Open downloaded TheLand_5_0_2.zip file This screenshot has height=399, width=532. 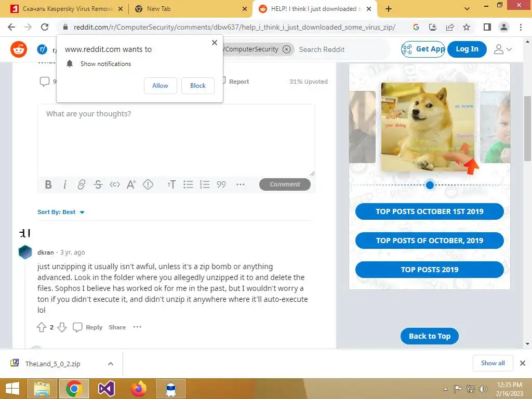point(52,364)
